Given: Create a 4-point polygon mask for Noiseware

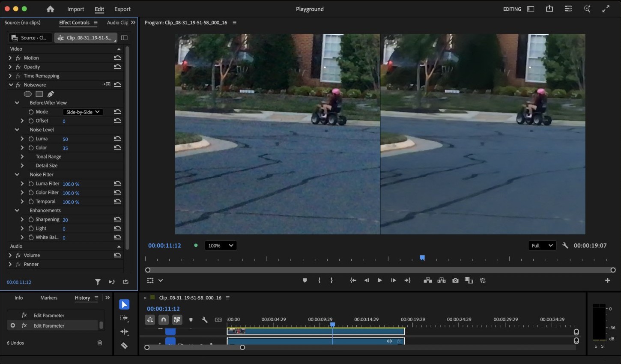Looking at the screenshot, I should 39,94.
